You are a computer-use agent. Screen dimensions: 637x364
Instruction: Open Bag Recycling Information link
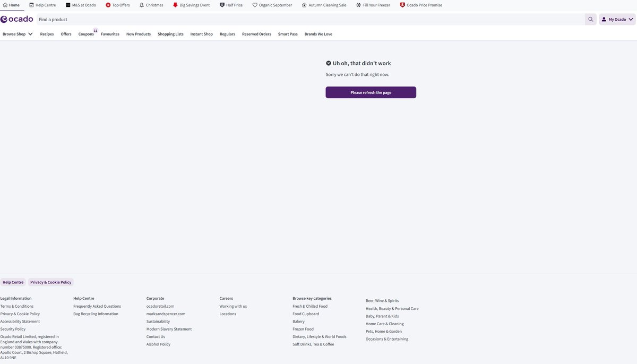[x=96, y=314]
